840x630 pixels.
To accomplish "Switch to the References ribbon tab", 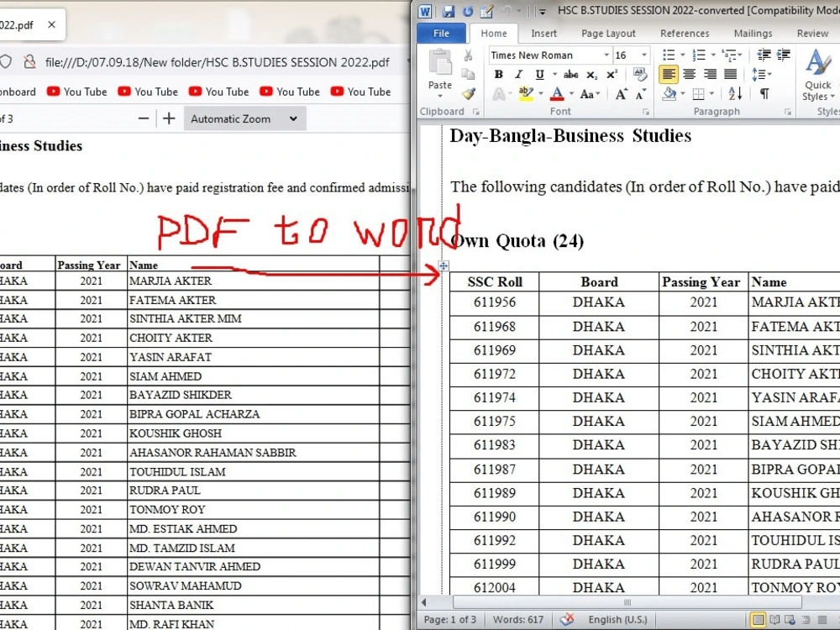I will (x=685, y=34).
